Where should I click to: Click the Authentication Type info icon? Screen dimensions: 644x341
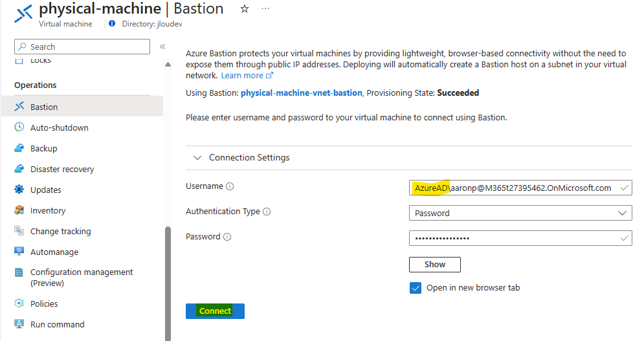click(x=267, y=212)
